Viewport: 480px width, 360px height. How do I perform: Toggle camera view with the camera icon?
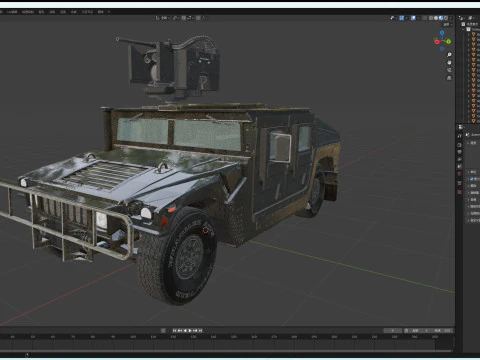coord(449,70)
